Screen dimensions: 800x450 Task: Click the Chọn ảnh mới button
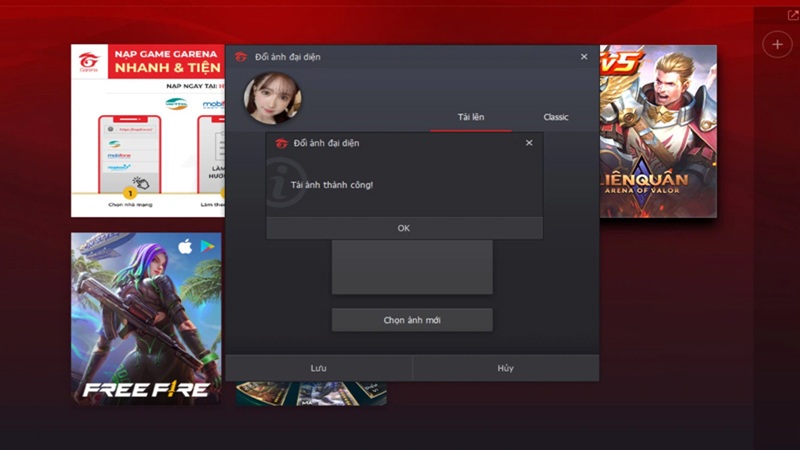click(412, 320)
